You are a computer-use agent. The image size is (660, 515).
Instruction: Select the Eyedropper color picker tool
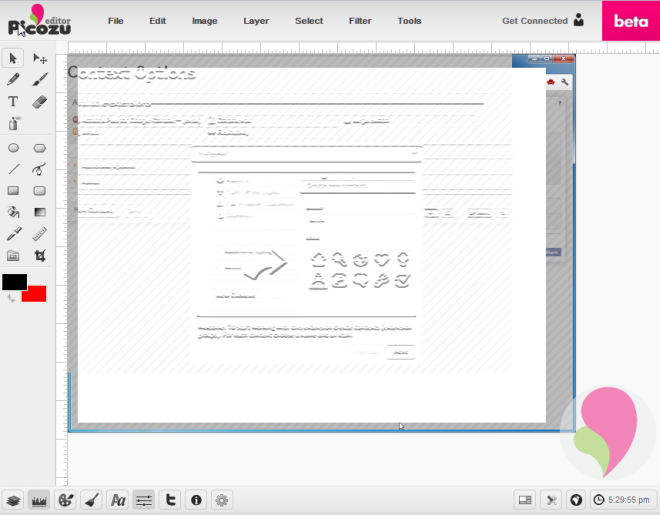pyautogui.click(x=13, y=234)
